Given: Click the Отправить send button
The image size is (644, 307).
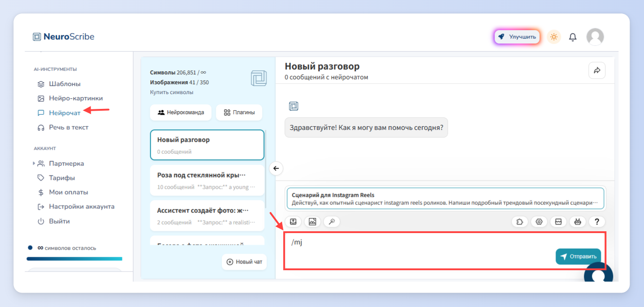Looking at the screenshot, I should tap(578, 256).
